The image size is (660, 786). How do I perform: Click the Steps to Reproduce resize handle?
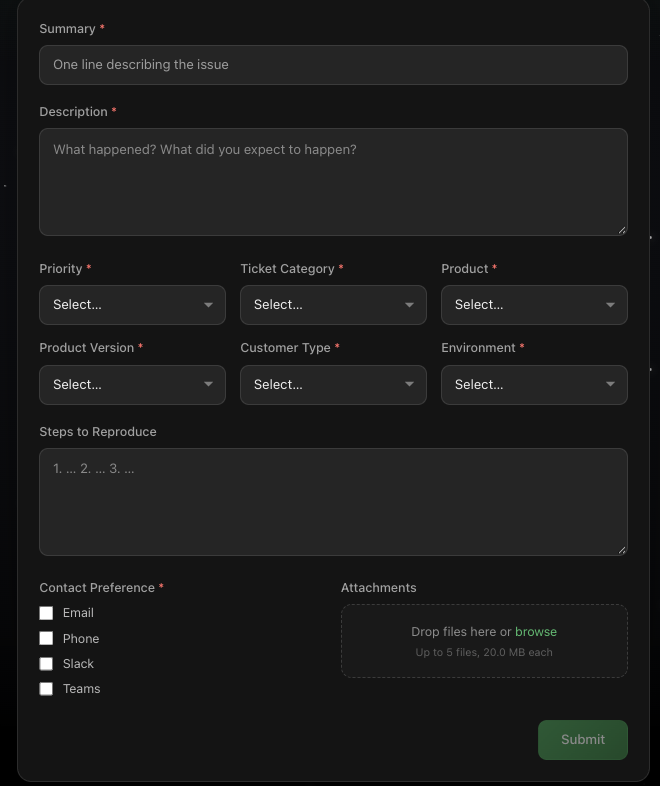[622, 550]
